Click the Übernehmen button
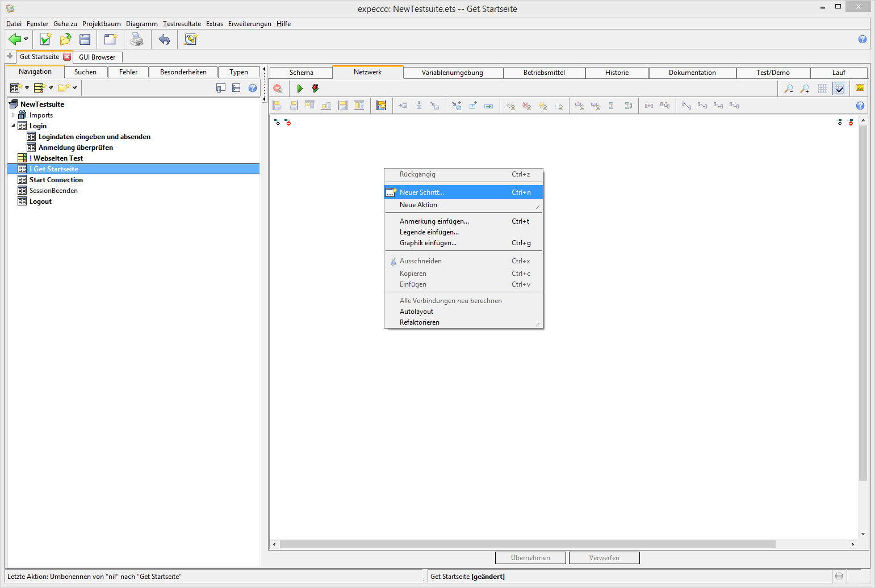Viewport: 875px width, 588px height. coord(530,558)
